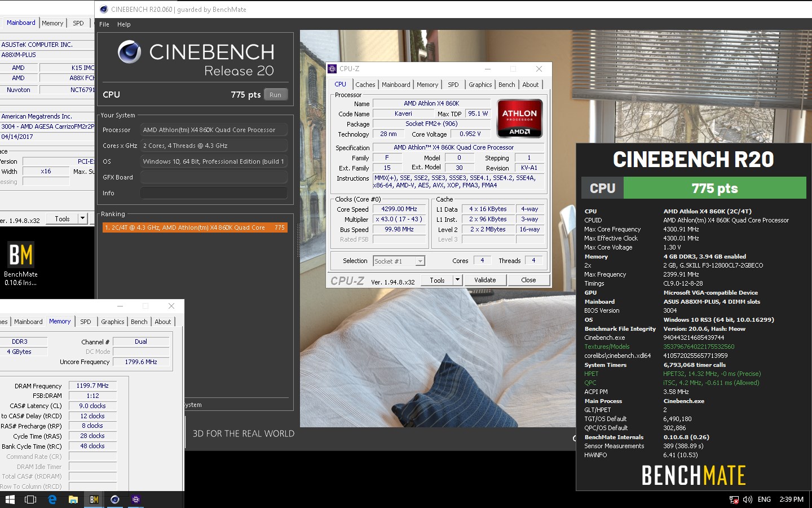Click the Processor name field in Cinebench
812x508 pixels.
(x=214, y=130)
